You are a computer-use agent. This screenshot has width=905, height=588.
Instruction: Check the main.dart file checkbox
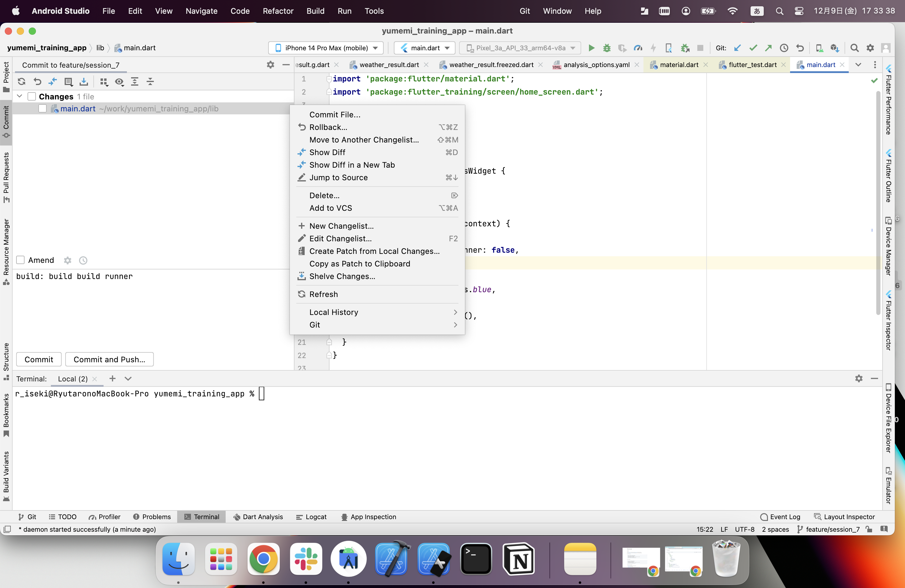pos(42,109)
